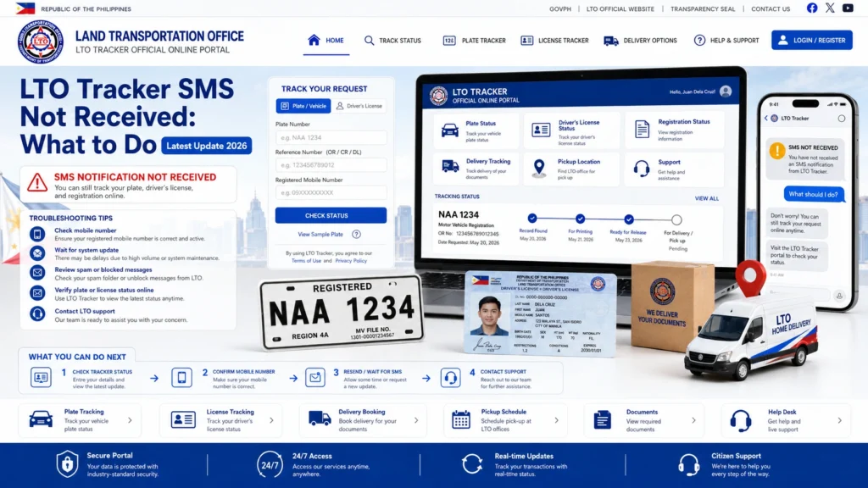Click the icon beside Wait for system update

coord(37,253)
